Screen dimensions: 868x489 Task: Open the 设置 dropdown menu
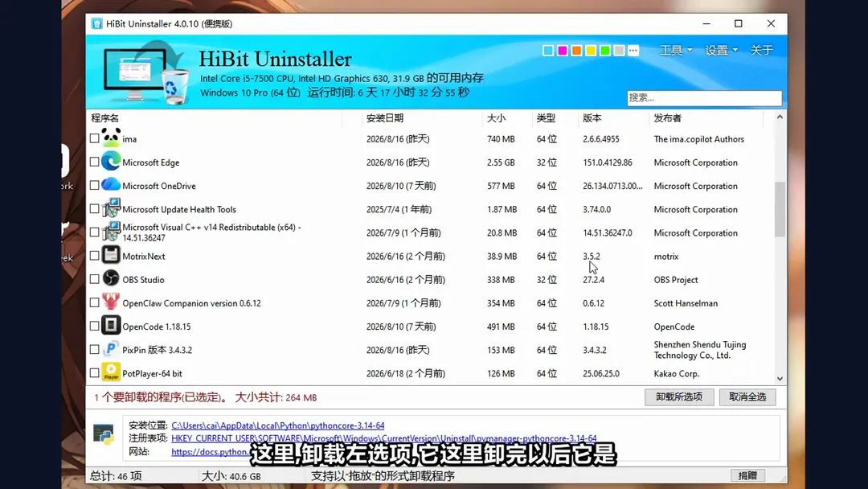(721, 50)
